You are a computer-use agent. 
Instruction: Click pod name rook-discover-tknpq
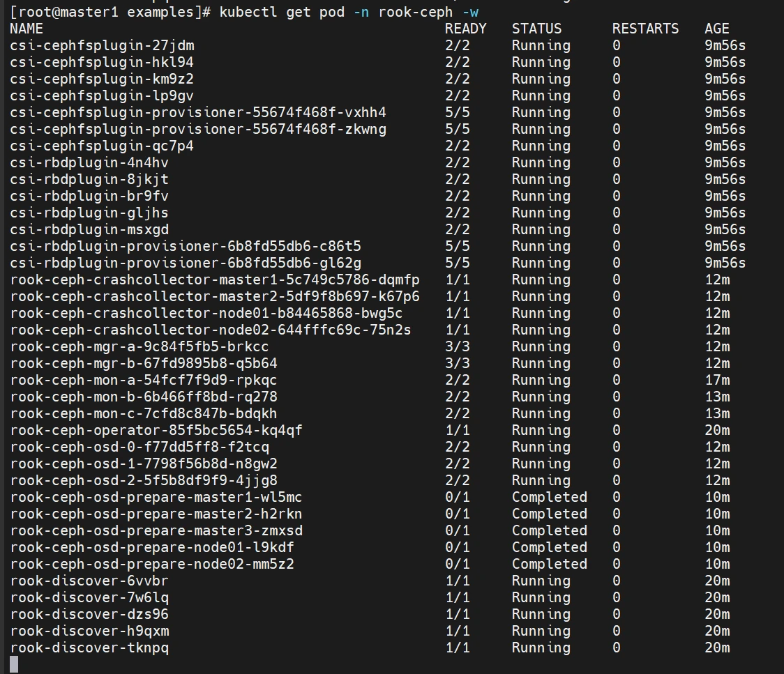[x=89, y=648]
